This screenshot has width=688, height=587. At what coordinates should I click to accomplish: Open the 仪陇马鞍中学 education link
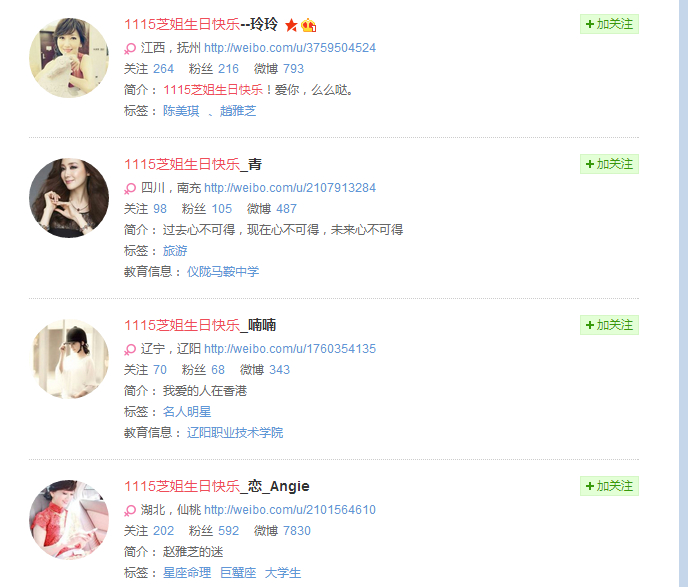pyautogui.click(x=223, y=272)
